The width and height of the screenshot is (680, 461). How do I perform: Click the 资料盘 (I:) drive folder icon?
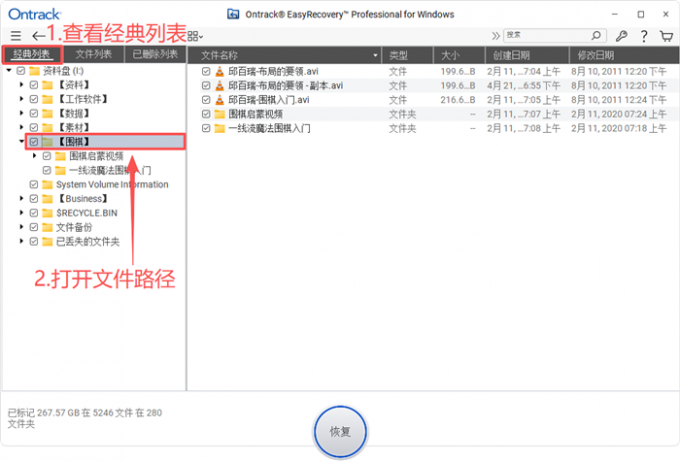(34, 71)
